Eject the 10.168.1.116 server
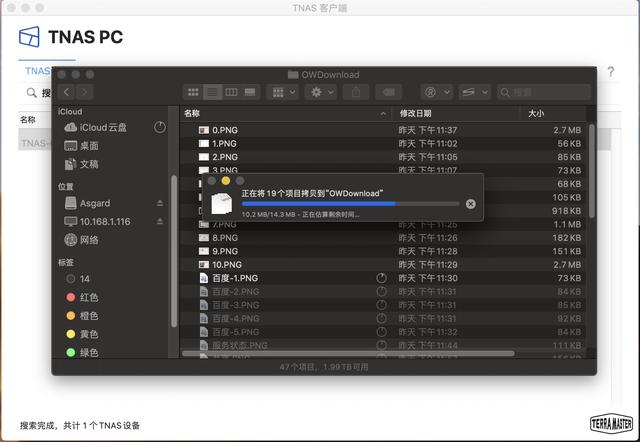 click(160, 221)
